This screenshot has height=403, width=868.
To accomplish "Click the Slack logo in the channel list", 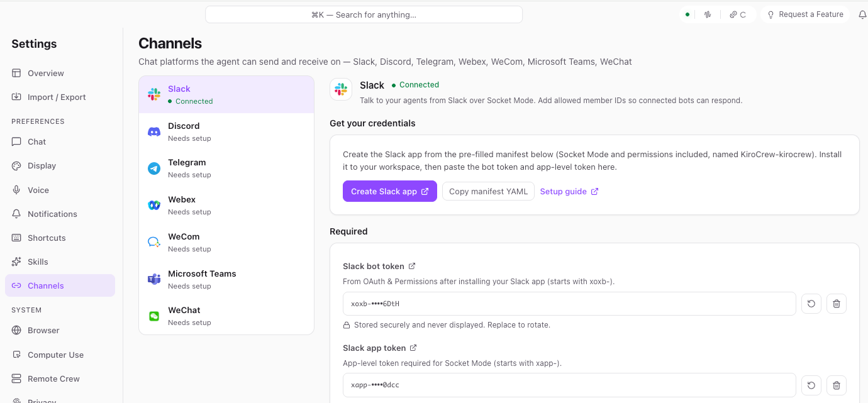I will click(x=154, y=94).
